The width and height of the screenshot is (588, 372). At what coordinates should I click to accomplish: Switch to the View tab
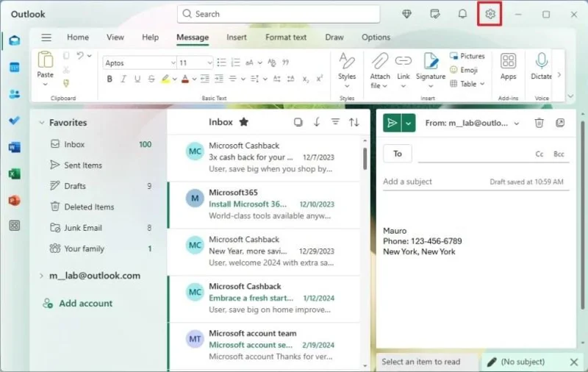click(115, 37)
